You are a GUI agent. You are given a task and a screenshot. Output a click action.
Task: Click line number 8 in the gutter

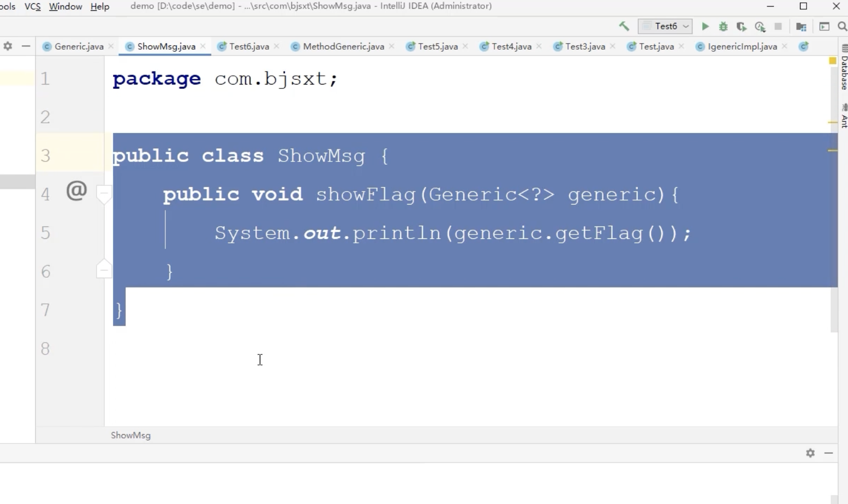point(45,349)
